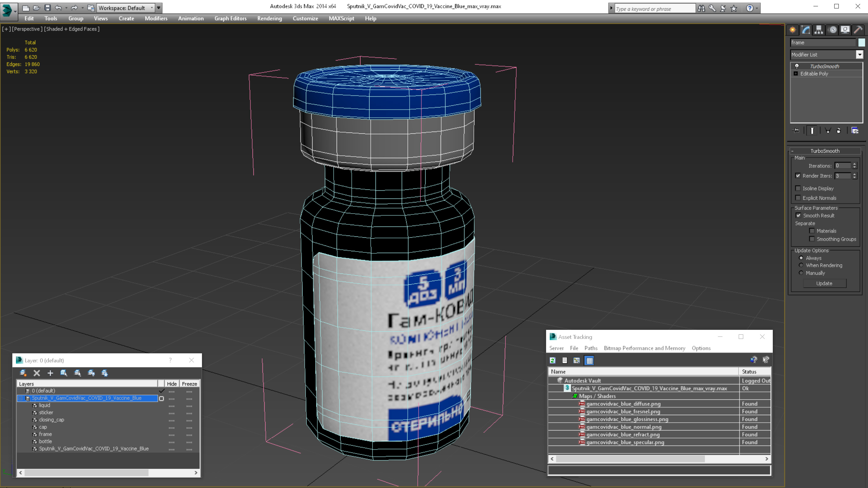Viewport: 868px width, 488px height.
Task: Open the Utilities hammer panel tab
Action: tap(858, 30)
